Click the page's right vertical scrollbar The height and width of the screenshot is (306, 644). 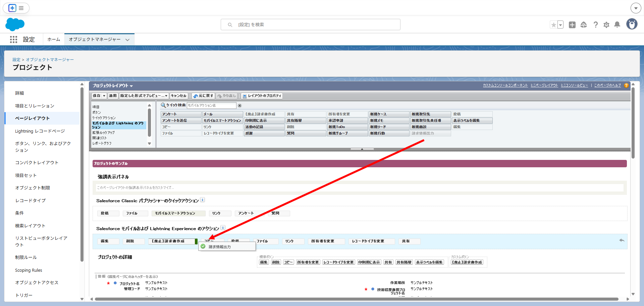pos(633,123)
